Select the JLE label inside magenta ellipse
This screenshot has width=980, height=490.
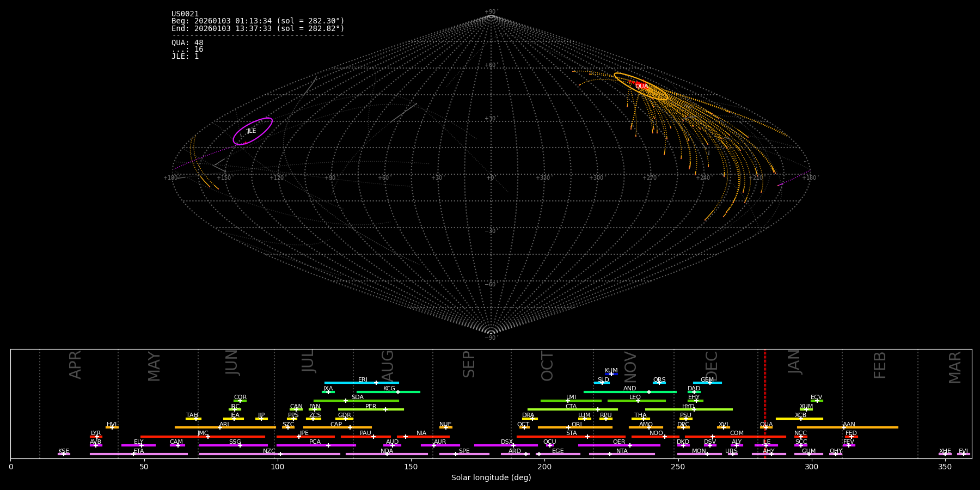(x=252, y=131)
